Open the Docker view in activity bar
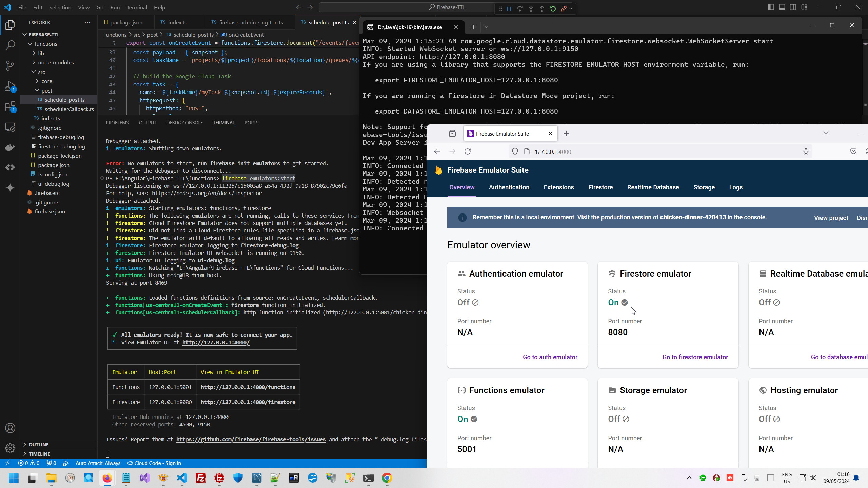Screen dimensions: 868x488 coord(10,147)
